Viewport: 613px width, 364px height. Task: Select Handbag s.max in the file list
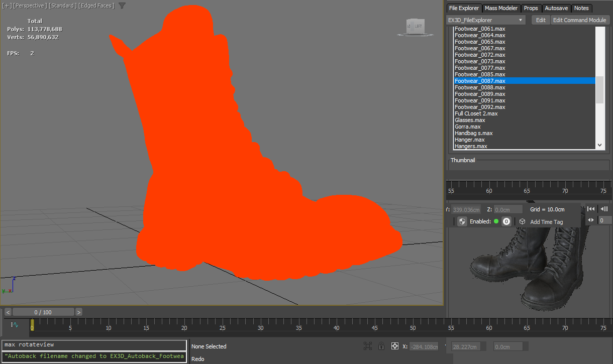tap(524, 133)
